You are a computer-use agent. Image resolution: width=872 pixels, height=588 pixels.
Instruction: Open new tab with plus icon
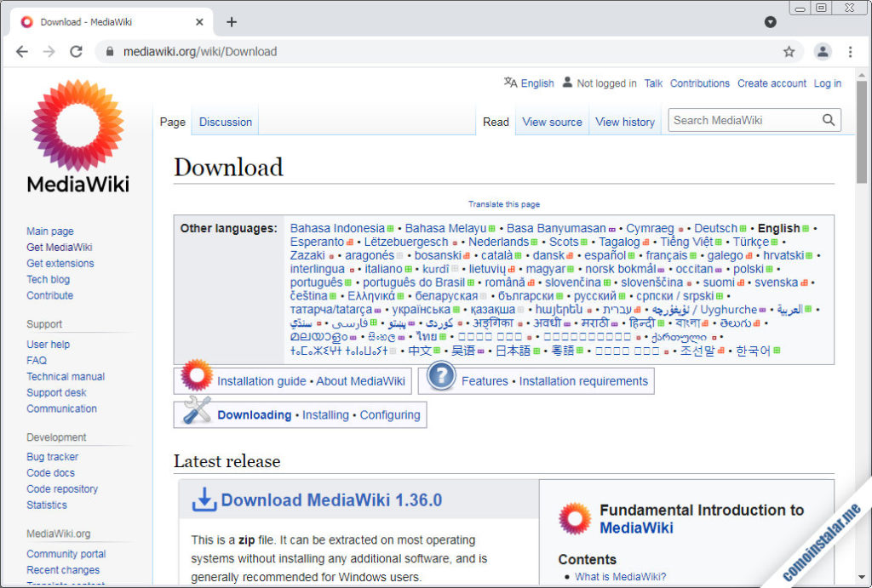click(x=232, y=22)
